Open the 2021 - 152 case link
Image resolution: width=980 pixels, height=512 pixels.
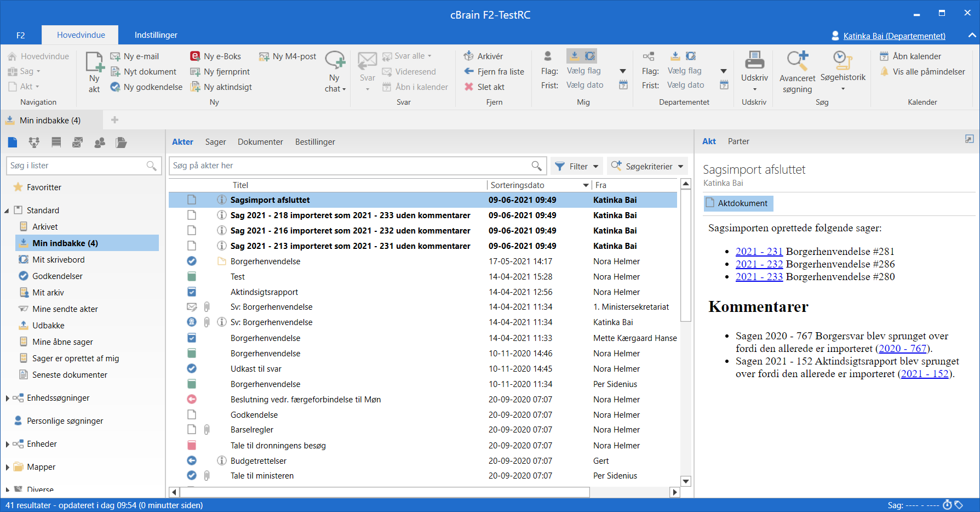tap(925, 374)
